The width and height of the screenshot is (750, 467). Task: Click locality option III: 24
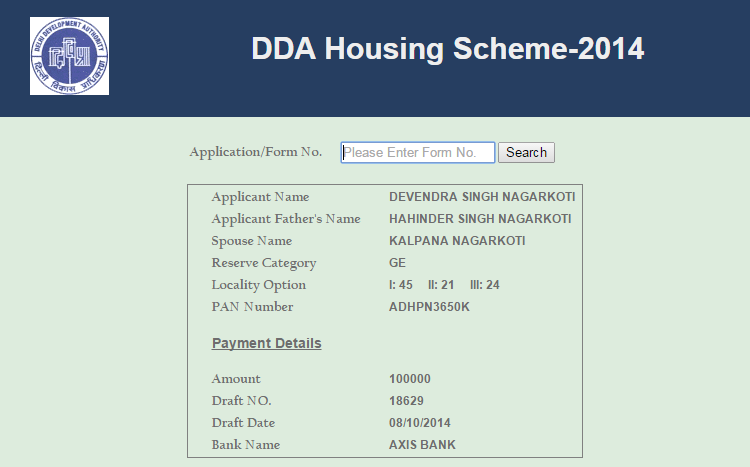[485, 285]
